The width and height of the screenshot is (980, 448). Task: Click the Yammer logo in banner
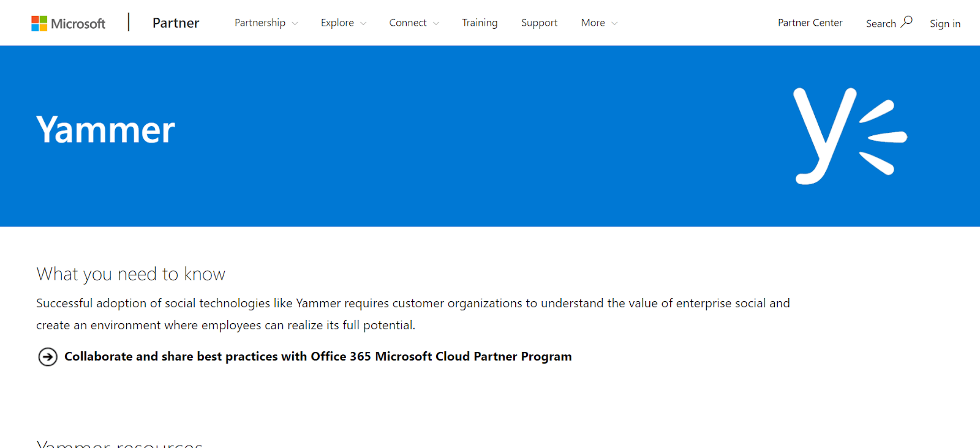(x=850, y=136)
